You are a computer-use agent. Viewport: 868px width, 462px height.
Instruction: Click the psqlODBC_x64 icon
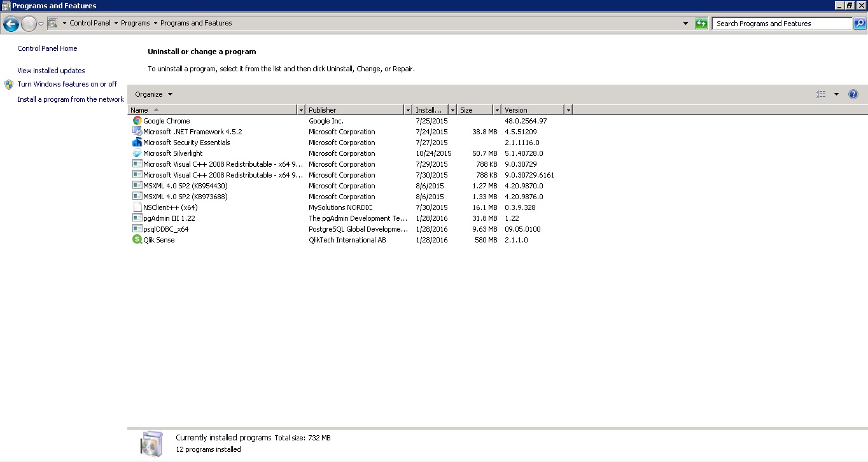(x=137, y=229)
